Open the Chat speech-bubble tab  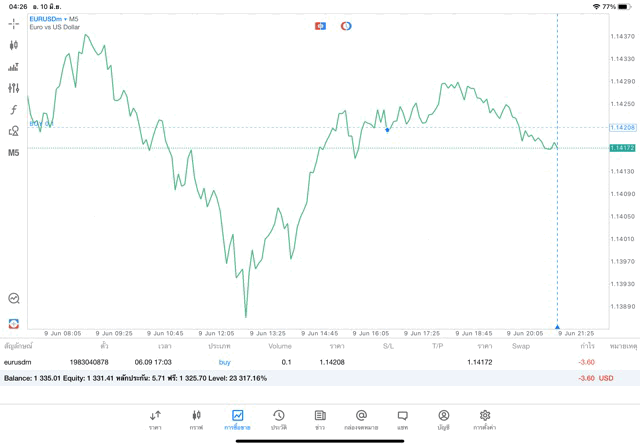(402, 419)
